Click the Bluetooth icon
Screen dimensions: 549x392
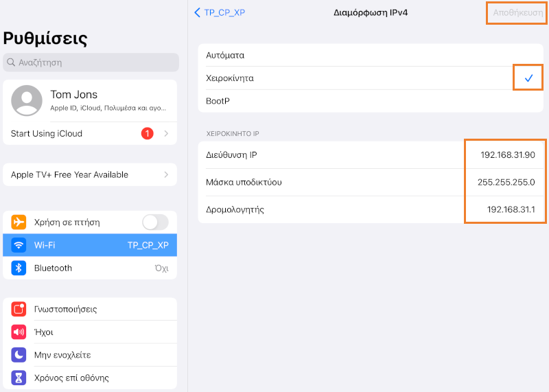tap(19, 268)
